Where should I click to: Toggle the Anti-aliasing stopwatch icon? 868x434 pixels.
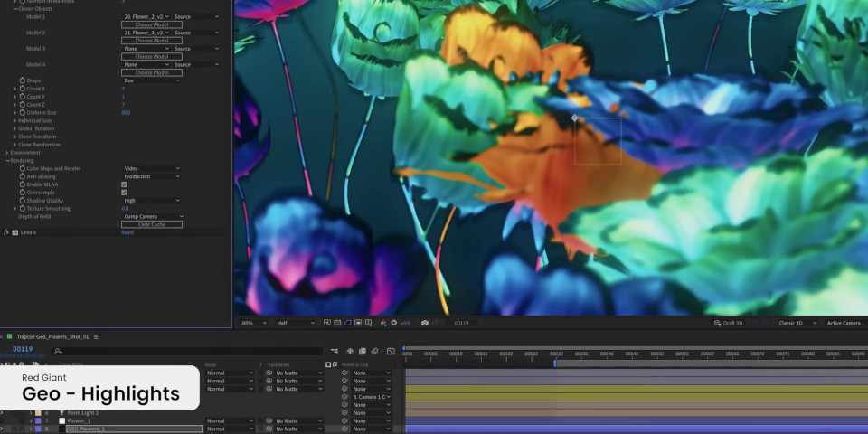point(23,176)
